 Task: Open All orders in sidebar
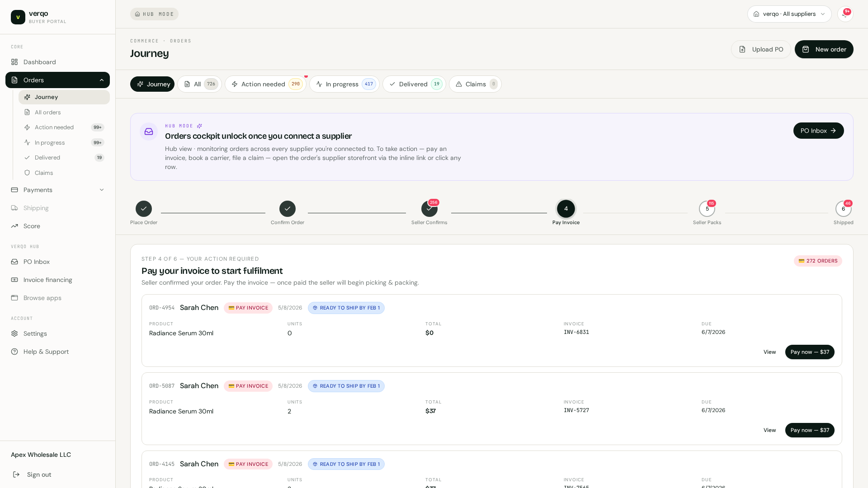(x=64, y=113)
